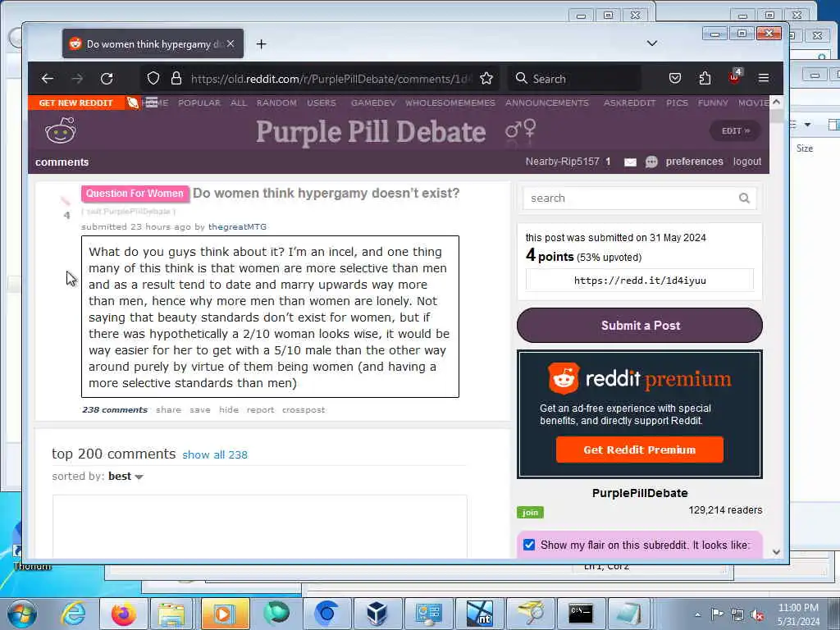Click the EDIT » subreddit list button
The image size is (840, 630).
[x=736, y=130]
